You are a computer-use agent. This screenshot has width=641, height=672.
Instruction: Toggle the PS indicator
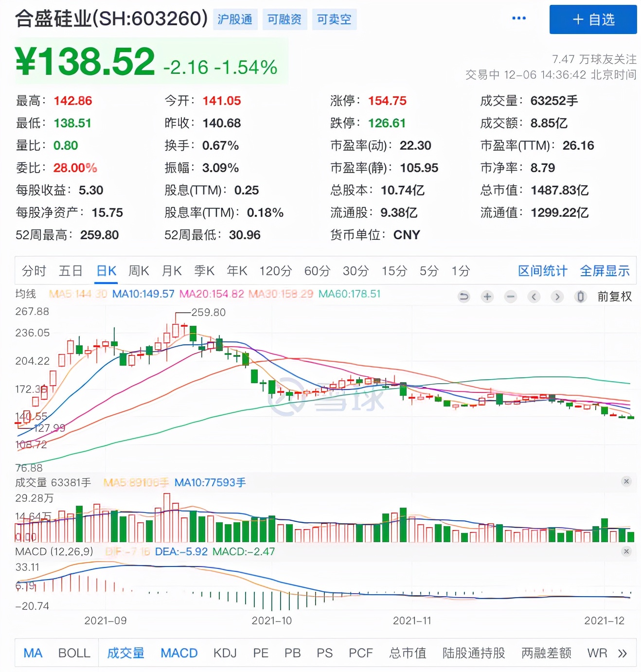click(324, 653)
